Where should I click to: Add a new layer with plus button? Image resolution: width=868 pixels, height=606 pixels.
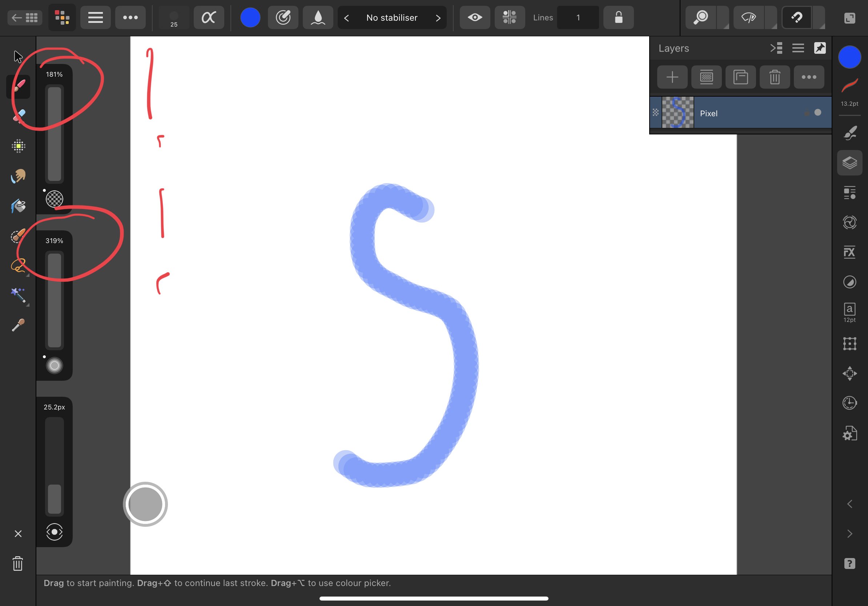click(672, 77)
